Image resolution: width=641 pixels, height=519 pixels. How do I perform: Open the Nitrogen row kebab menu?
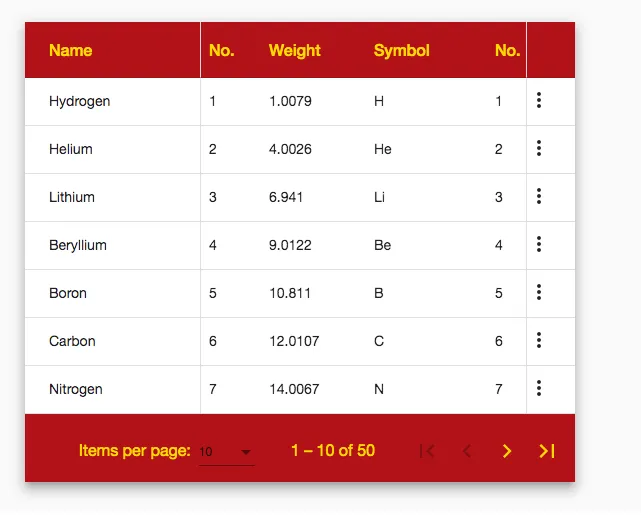tap(539, 389)
